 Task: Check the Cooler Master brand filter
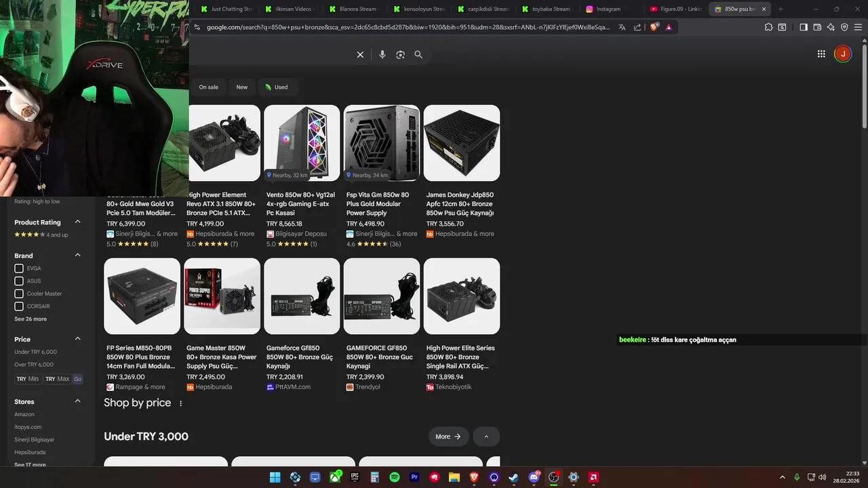point(19,293)
